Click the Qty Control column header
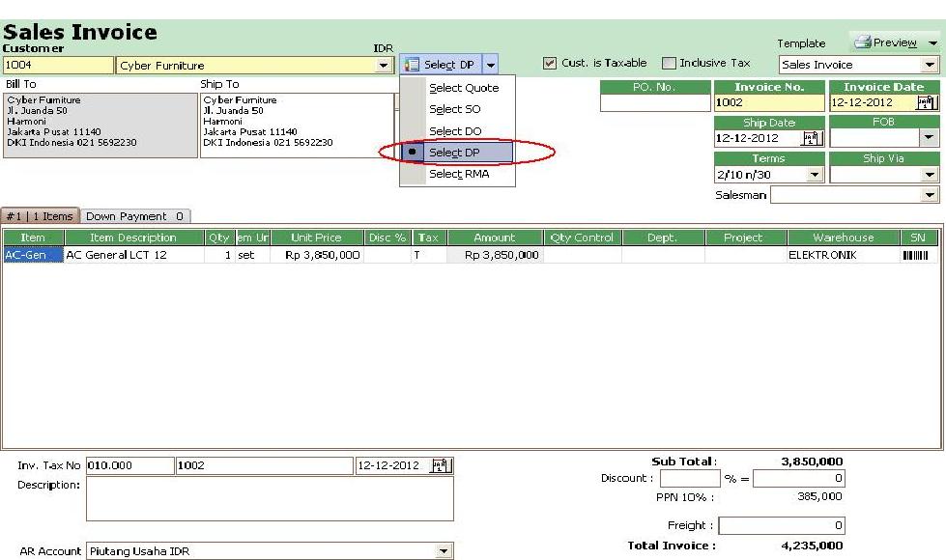Image resolution: width=946 pixels, height=560 pixels. pyautogui.click(x=583, y=238)
